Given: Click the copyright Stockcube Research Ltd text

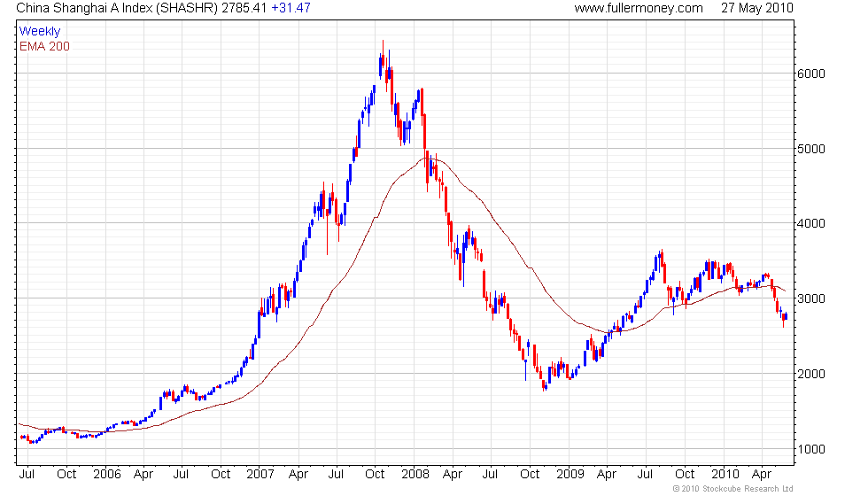Looking at the screenshot, I should (733, 489).
